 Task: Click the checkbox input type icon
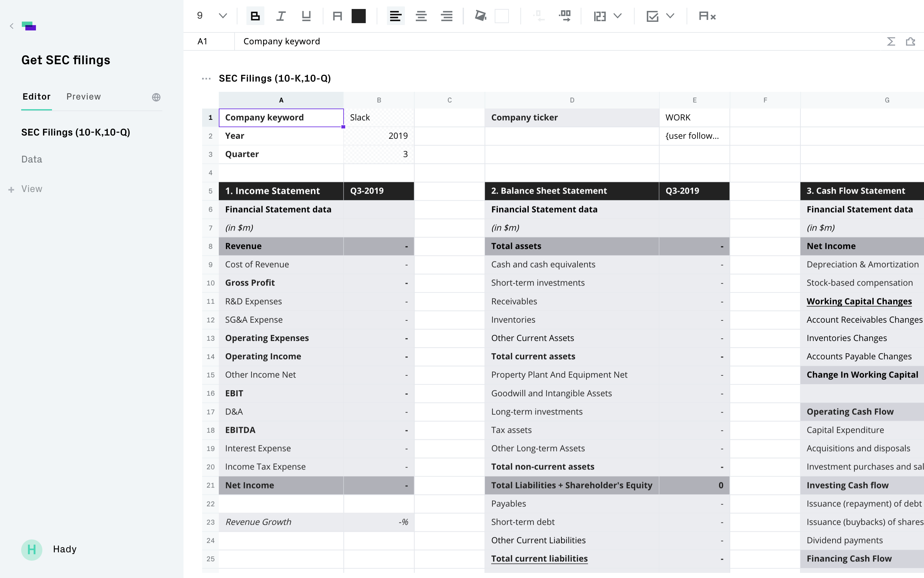pos(652,16)
